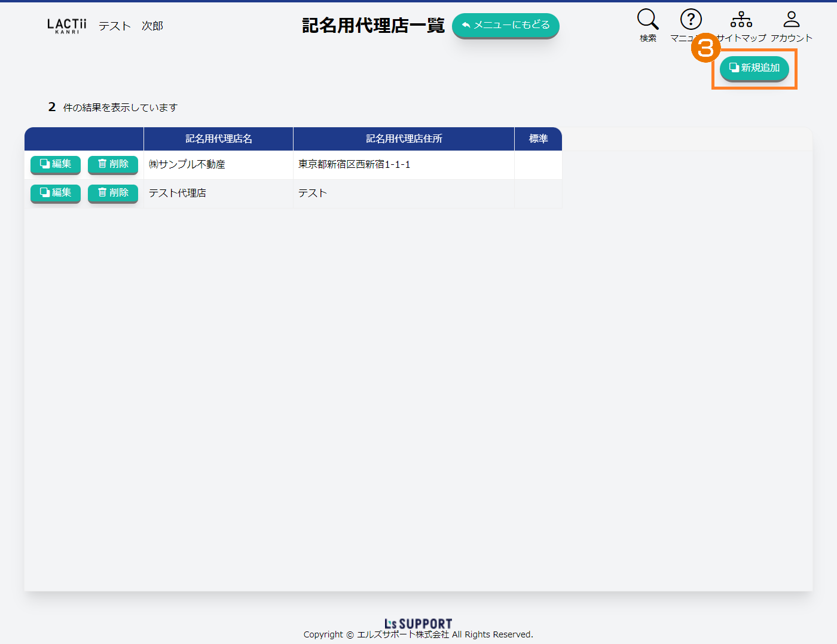The height and width of the screenshot is (644, 837).
Task: Click the 記名用代理店住所 column header
Action: (404, 139)
